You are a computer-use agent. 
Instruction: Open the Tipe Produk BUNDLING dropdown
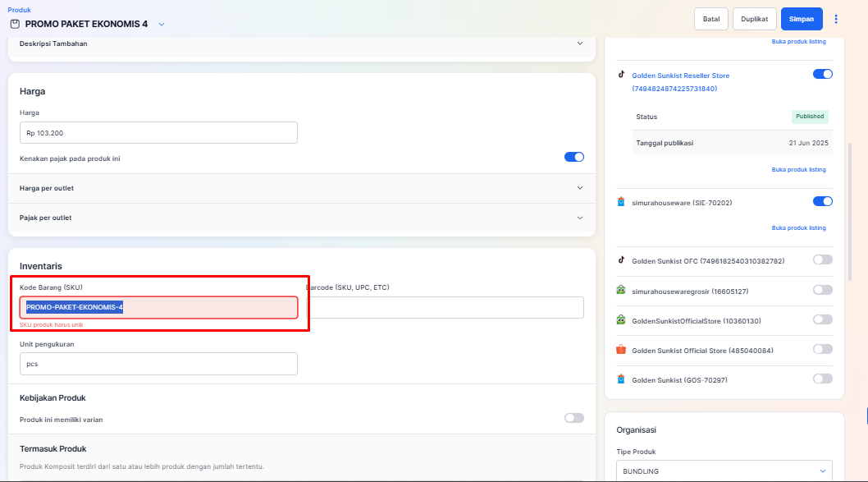pos(724,471)
